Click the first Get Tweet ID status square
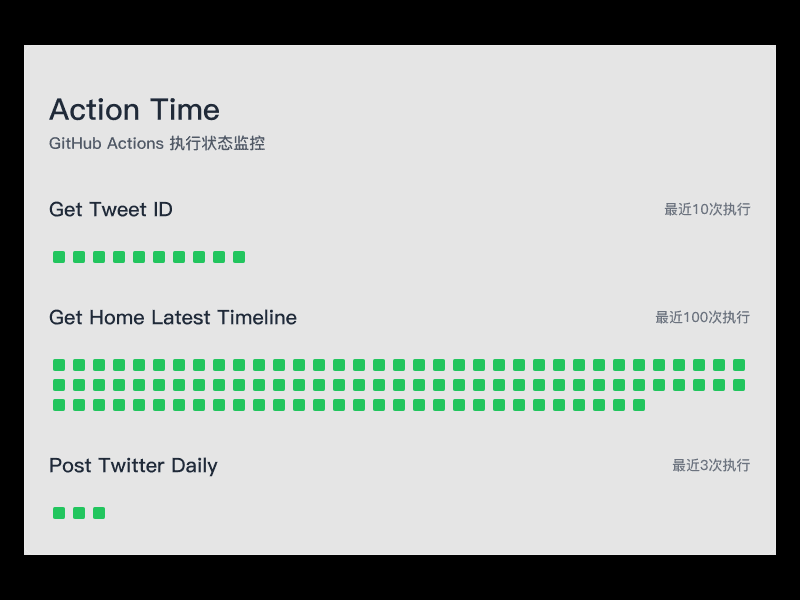Image resolution: width=800 pixels, height=600 pixels. [x=59, y=257]
